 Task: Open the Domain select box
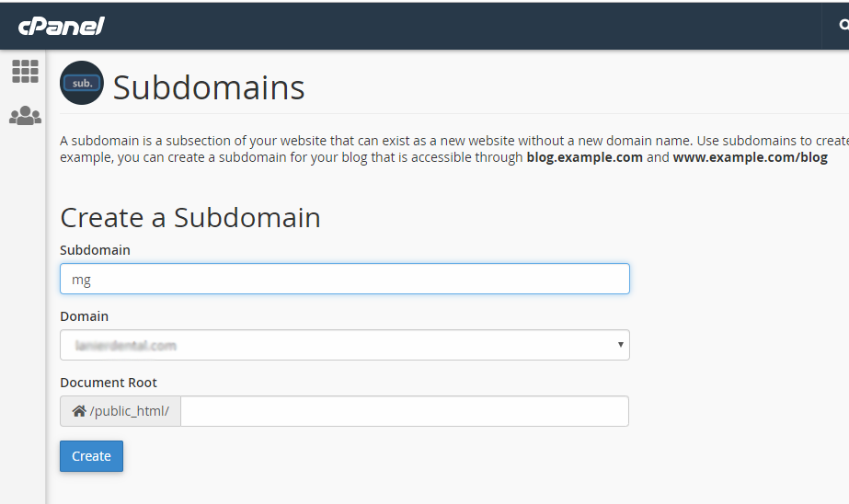click(x=344, y=345)
